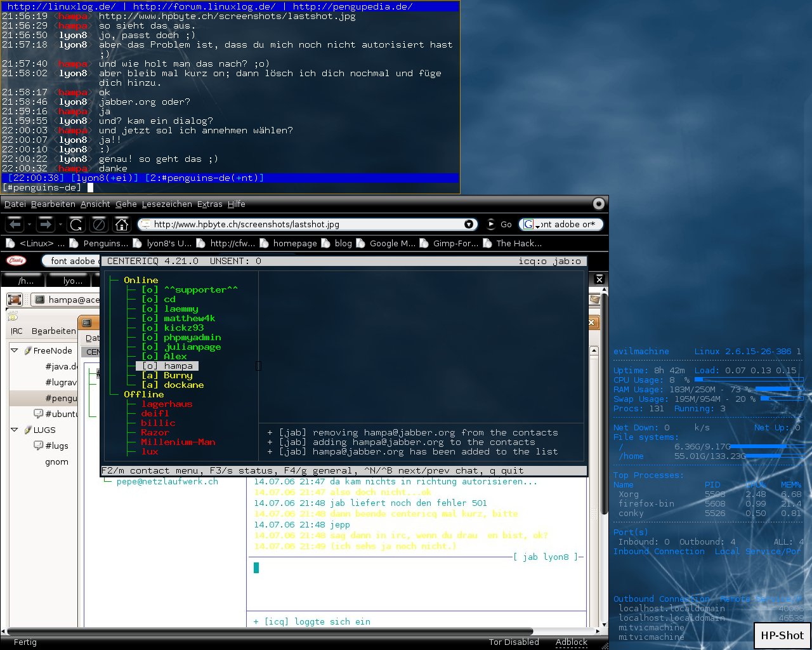The width and height of the screenshot is (812, 650).
Task: Collapse the LUGS server tree
Action: pyautogui.click(x=15, y=430)
